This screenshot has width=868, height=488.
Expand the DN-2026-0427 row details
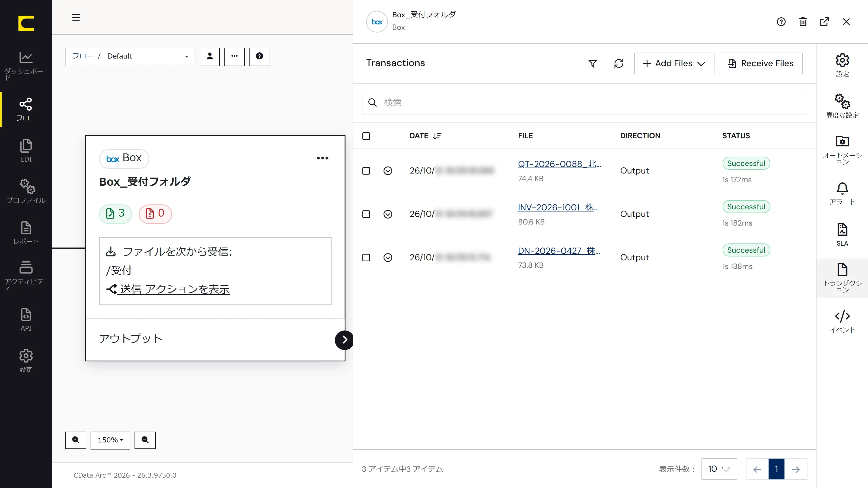click(388, 258)
